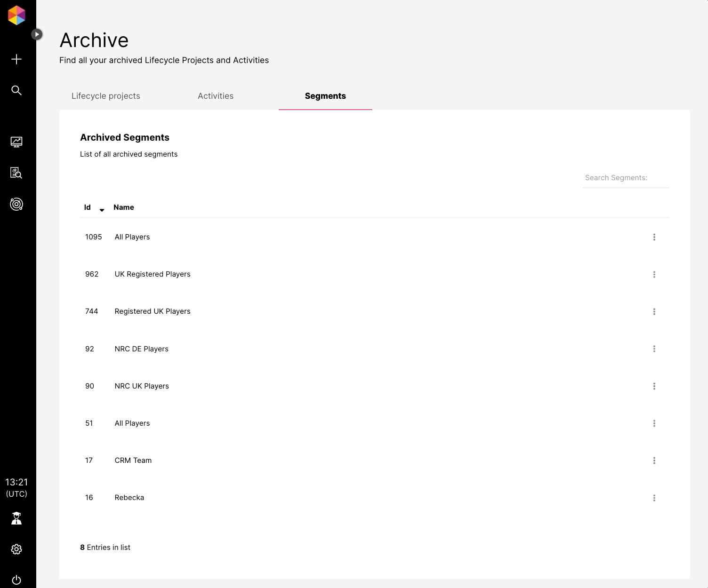Select the Registered UK Players row text
This screenshot has height=588, width=708.
point(153,311)
